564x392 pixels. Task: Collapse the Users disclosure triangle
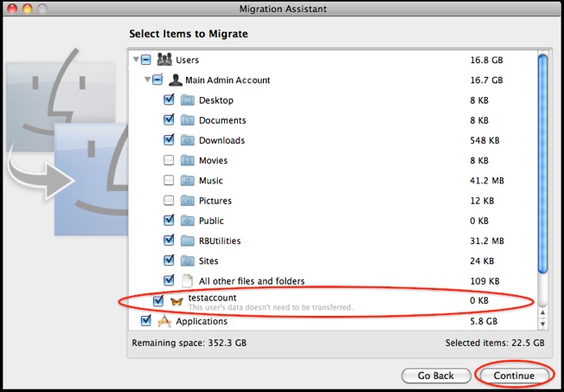(x=136, y=60)
